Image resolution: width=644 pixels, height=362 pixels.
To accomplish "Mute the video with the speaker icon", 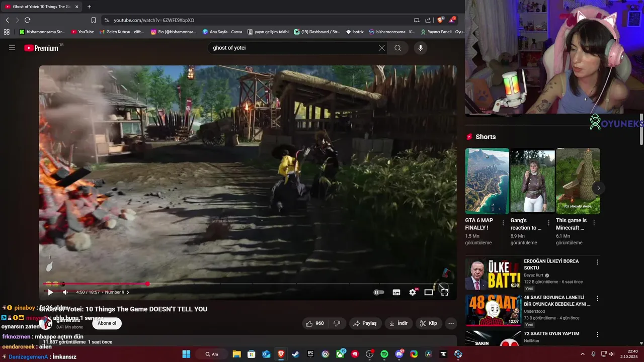I will (x=65, y=292).
